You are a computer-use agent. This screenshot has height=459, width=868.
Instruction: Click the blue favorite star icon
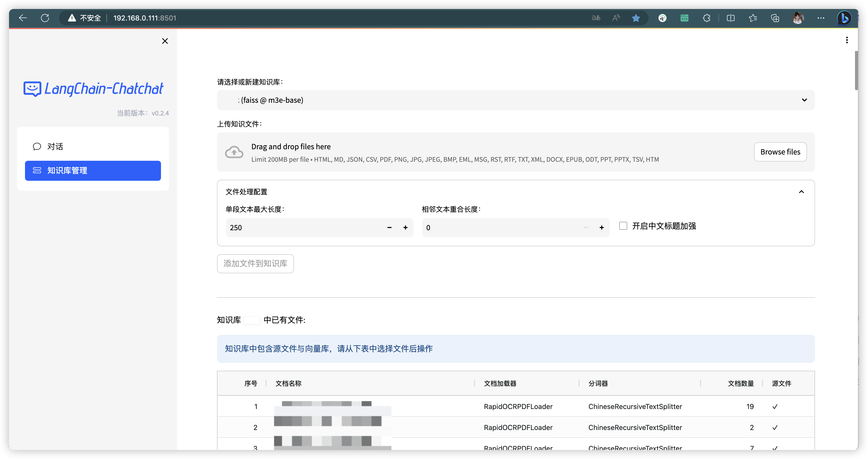coord(636,18)
